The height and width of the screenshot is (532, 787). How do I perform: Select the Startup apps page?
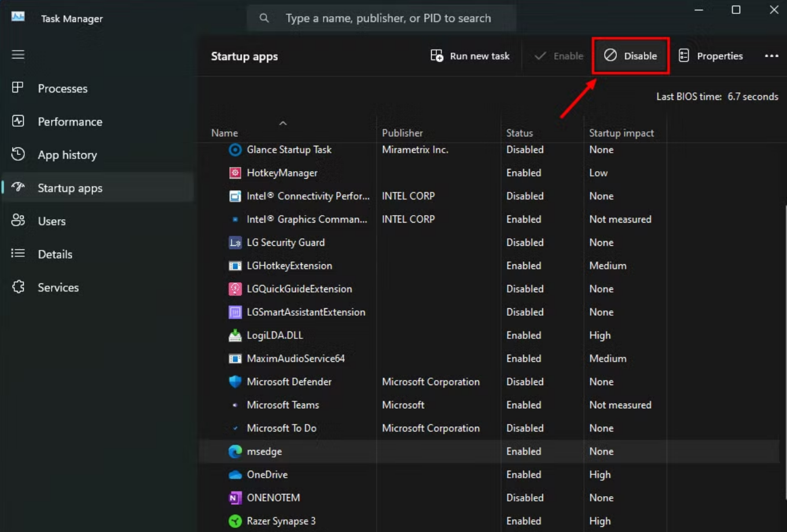(98, 188)
